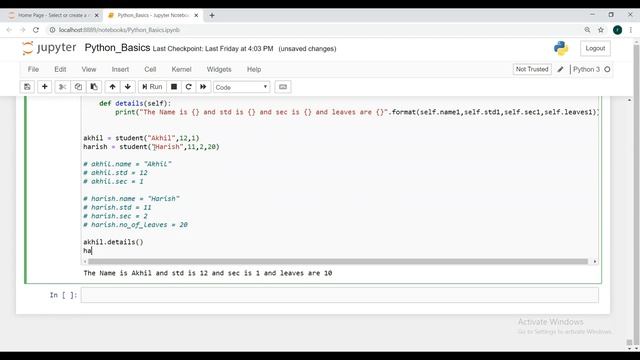Click the line harish = student("Harish",11,2,20)
The height and width of the screenshot is (360, 640).
click(x=151, y=147)
